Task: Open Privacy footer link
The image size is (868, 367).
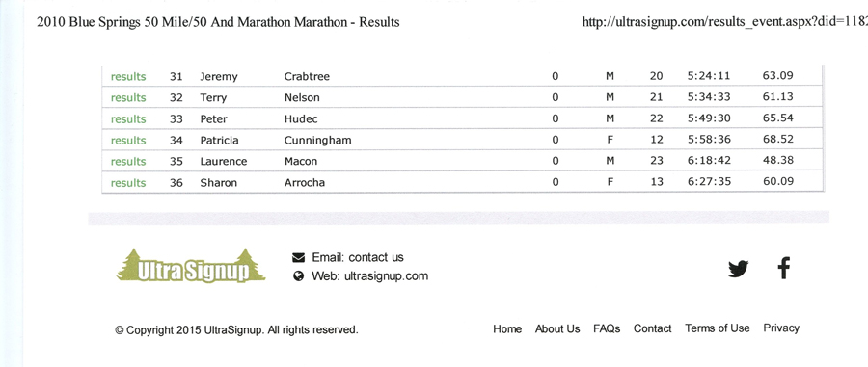Action: [x=781, y=328]
